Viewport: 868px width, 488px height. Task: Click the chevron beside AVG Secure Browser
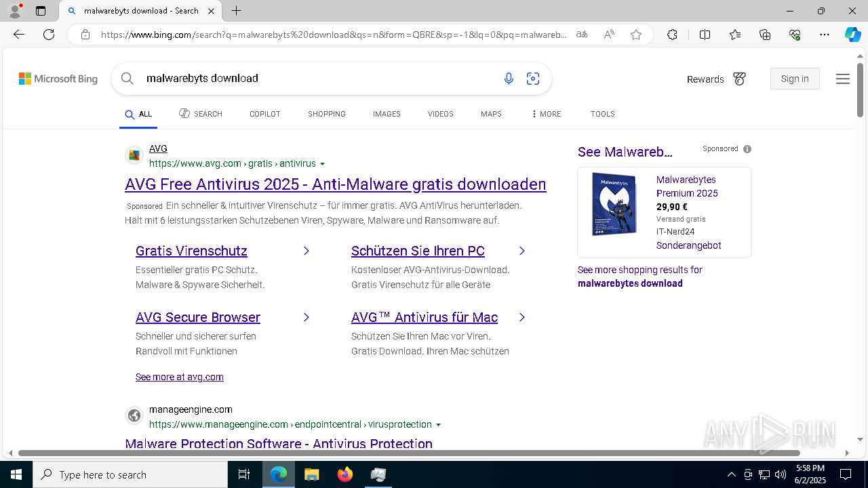[x=307, y=317]
